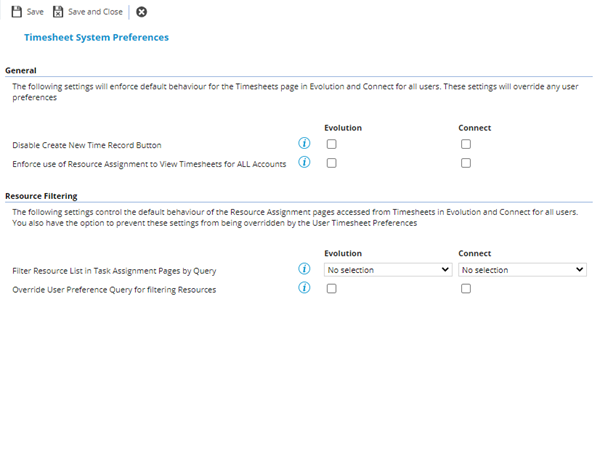
Task: Enable Disable Create New Time Record for Connect
Action: (466, 145)
